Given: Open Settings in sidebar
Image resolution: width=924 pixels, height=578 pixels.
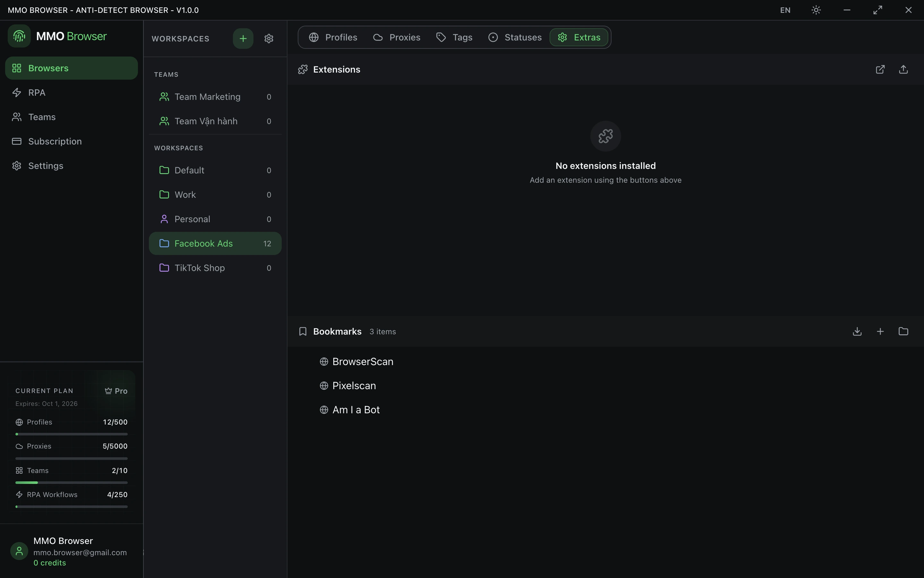Looking at the screenshot, I should point(72,165).
